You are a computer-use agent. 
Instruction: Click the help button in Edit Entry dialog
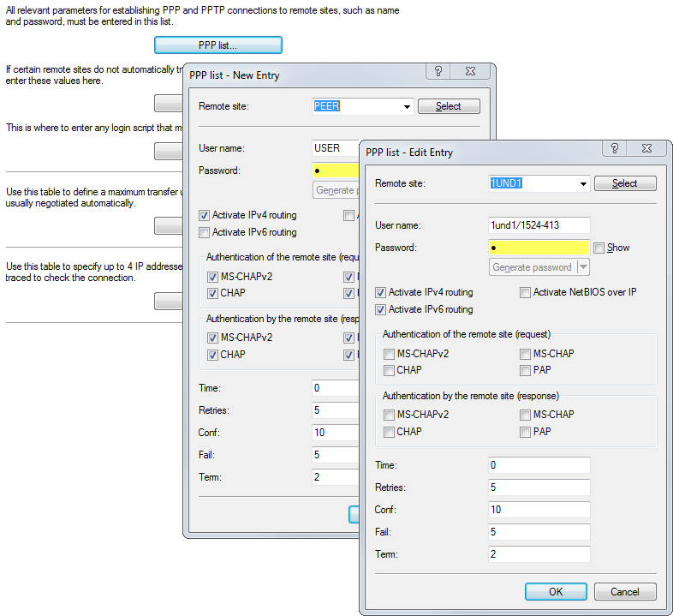pyautogui.click(x=614, y=149)
